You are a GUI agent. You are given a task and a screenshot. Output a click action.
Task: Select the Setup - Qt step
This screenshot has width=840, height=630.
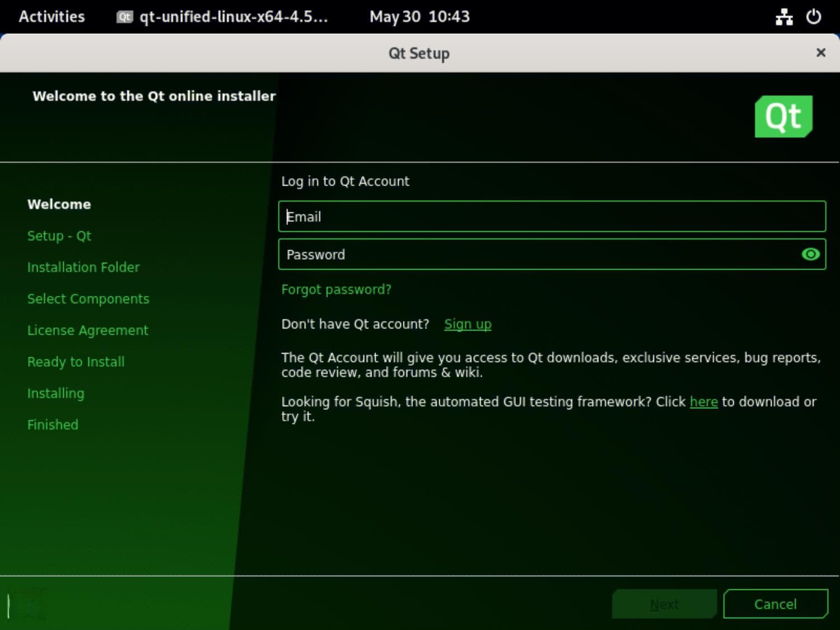pyautogui.click(x=59, y=236)
